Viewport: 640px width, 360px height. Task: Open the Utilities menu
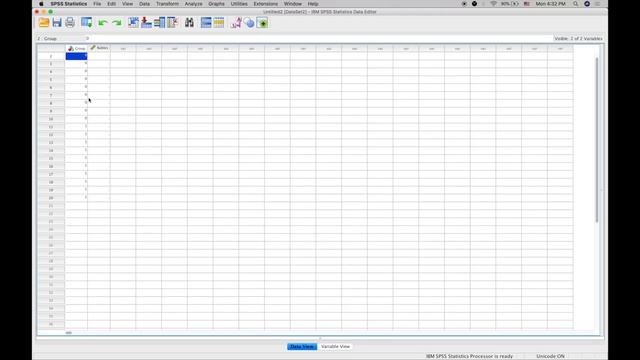click(239, 4)
